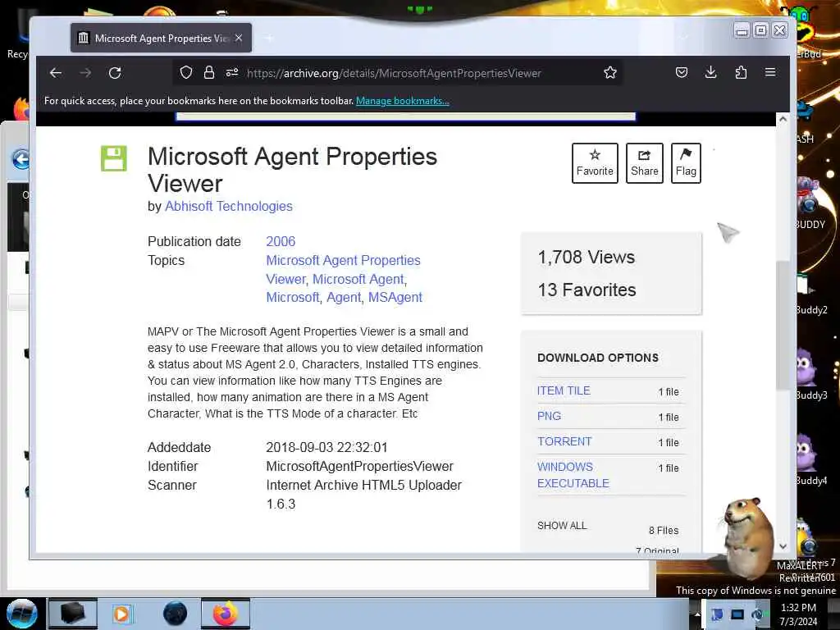Show hidden tray icons arrow

tap(697, 614)
